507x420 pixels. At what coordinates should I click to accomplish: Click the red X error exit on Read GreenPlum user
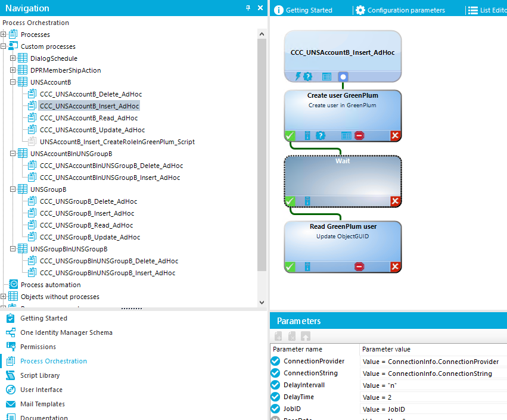pos(396,267)
